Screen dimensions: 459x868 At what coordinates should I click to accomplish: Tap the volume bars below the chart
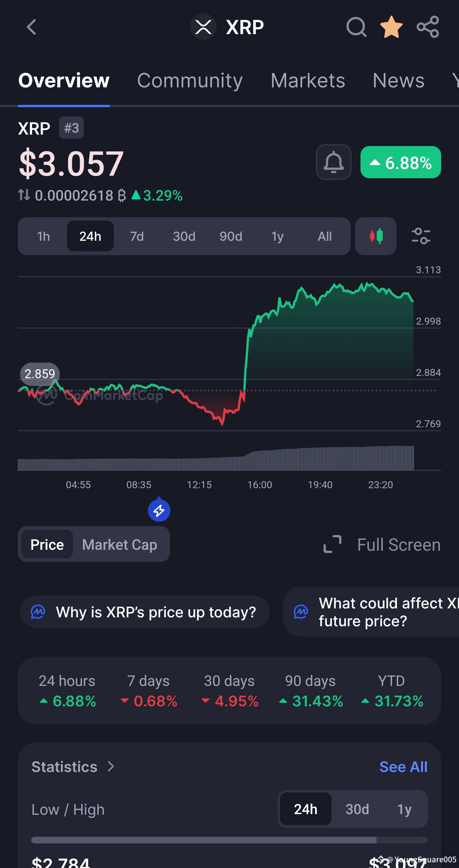click(216, 458)
